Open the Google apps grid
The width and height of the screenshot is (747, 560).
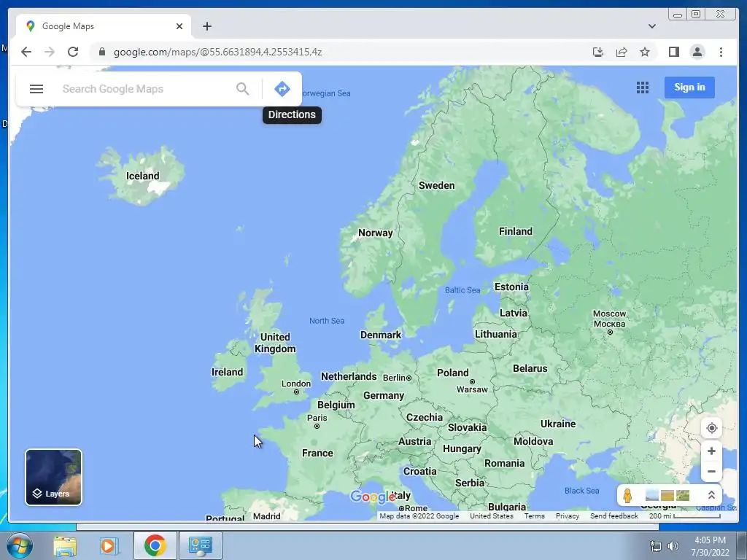click(642, 87)
